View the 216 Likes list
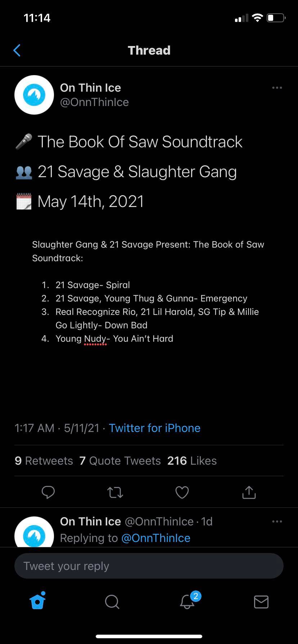The width and height of the screenshot is (298, 644). 192,461
